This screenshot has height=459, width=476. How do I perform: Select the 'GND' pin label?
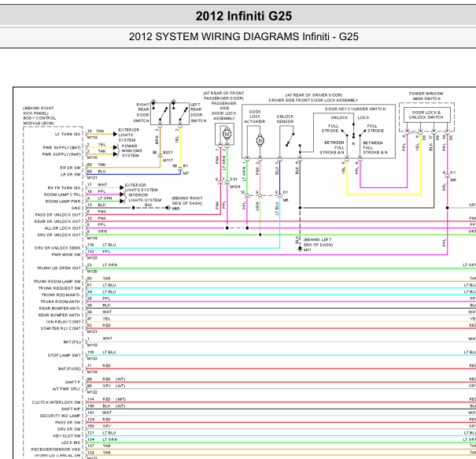pos(76,208)
